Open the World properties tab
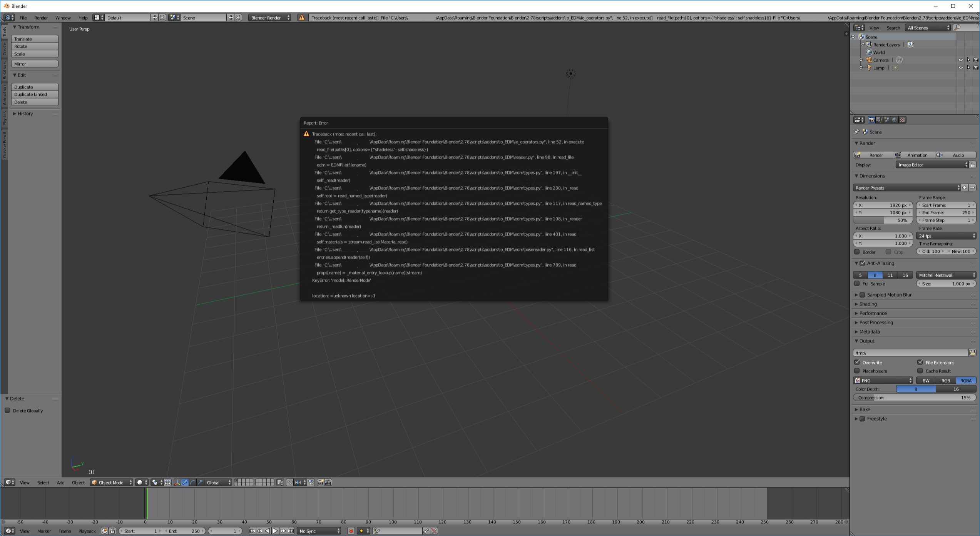The width and height of the screenshot is (980, 536). coord(894,120)
